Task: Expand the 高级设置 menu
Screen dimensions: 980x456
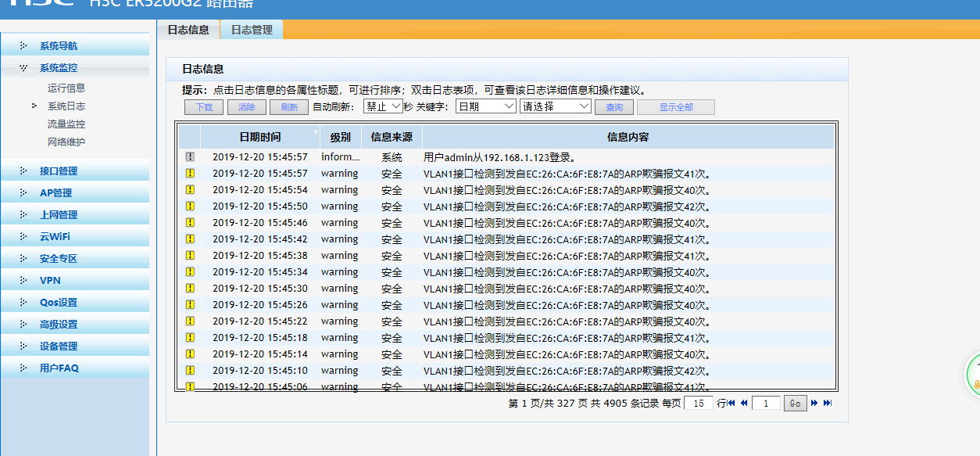Action: click(x=75, y=325)
